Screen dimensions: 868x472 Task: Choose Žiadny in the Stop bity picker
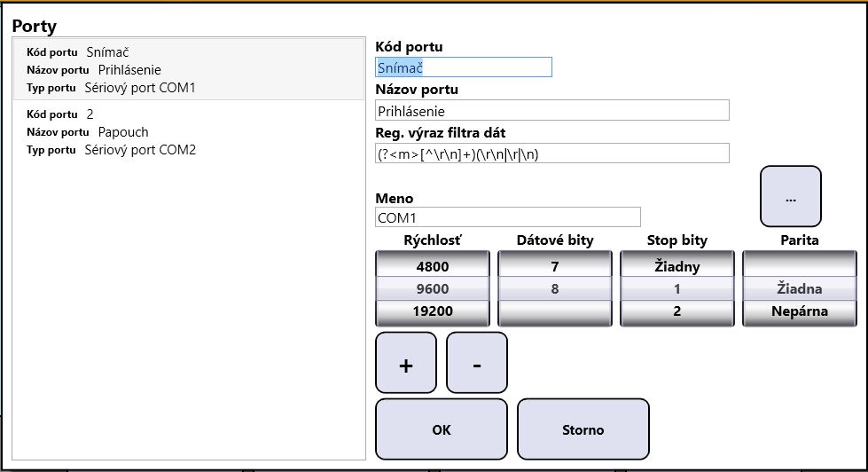(x=677, y=266)
